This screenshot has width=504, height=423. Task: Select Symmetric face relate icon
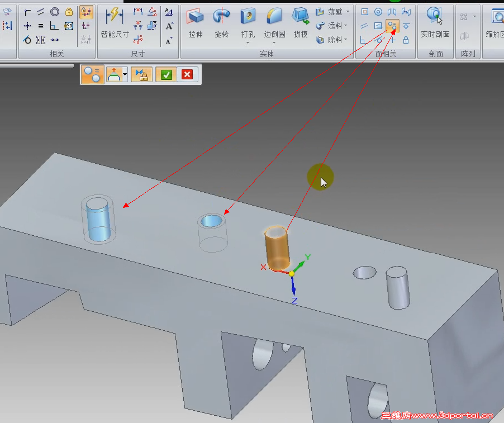(392, 12)
